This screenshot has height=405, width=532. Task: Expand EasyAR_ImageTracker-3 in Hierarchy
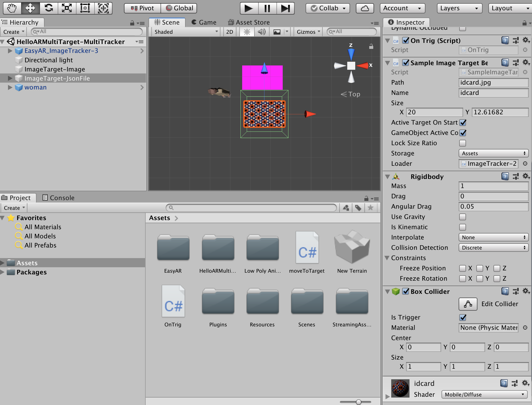(x=10, y=51)
